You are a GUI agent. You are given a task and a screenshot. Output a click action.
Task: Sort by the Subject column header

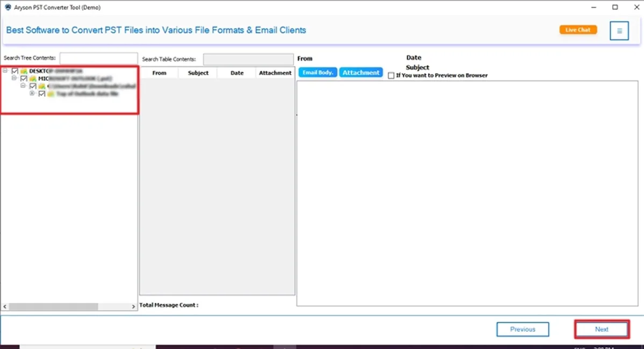[x=198, y=73]
